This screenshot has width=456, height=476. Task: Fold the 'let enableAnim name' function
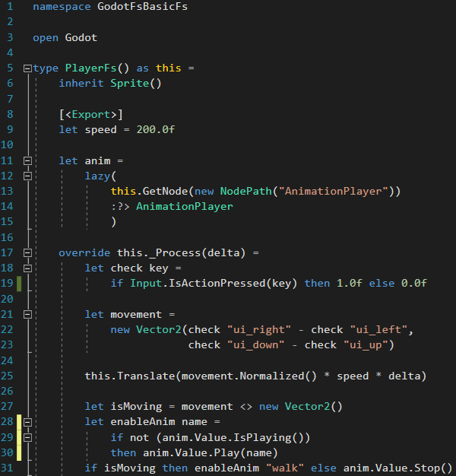click(27, 421)
